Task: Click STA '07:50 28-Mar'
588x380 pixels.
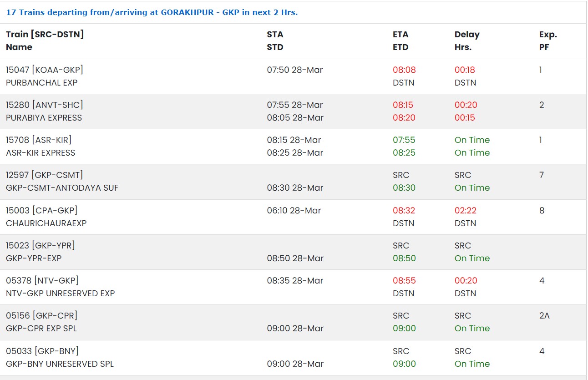Action: 295,70
